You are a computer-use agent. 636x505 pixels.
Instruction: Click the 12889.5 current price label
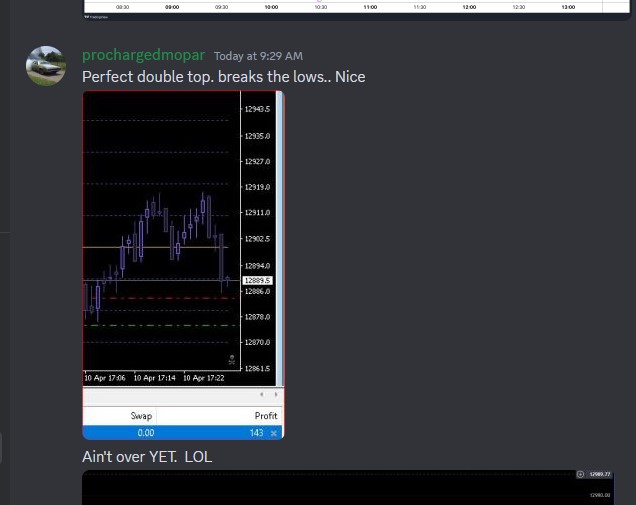click(258, 280)
